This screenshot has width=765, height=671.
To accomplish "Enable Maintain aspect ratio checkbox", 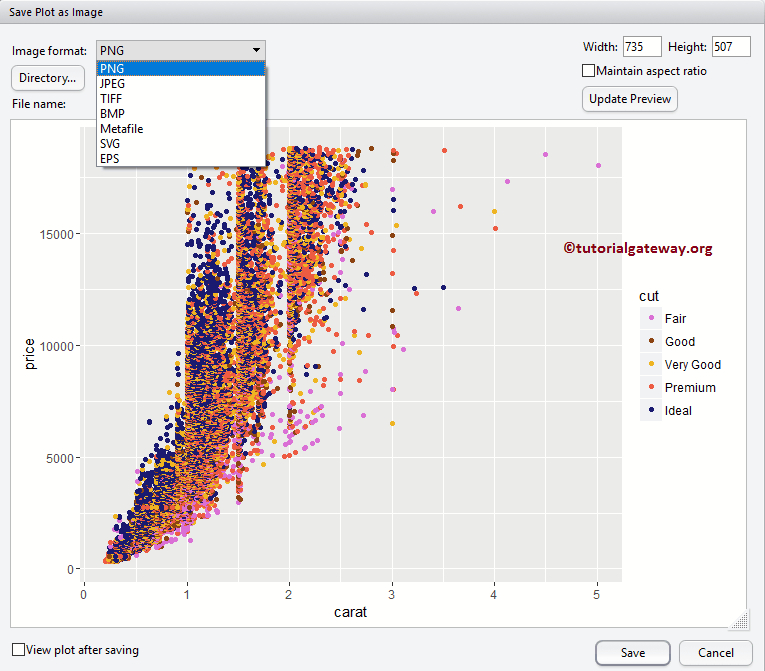I will click(x=589, y=71).
